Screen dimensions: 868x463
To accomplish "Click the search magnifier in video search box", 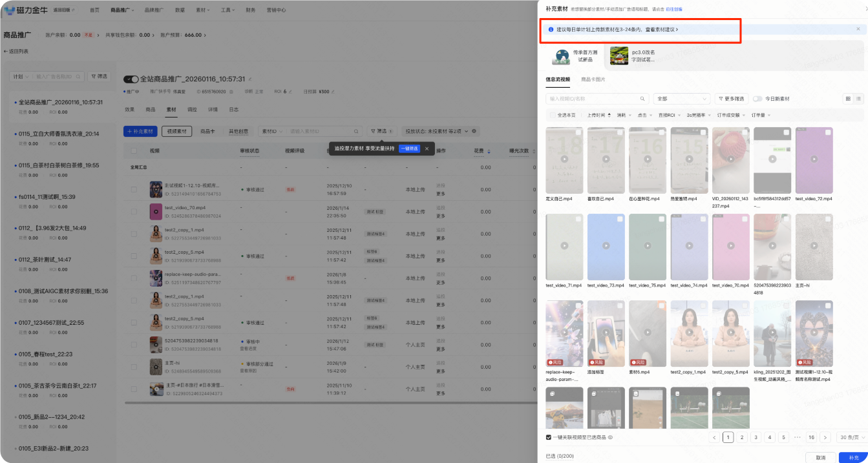I will click(x=642, y=99).
